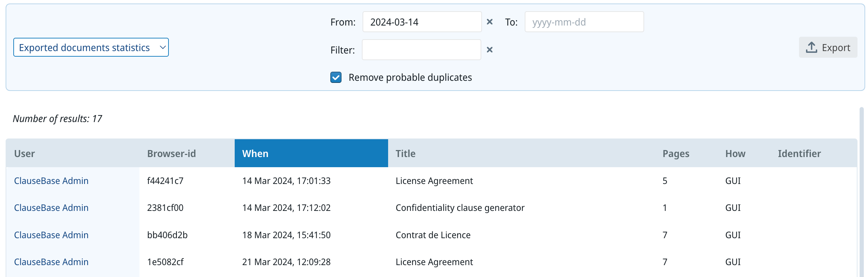Click the From date input field
This screenshot has height=277, width=868.
(422, 22)
